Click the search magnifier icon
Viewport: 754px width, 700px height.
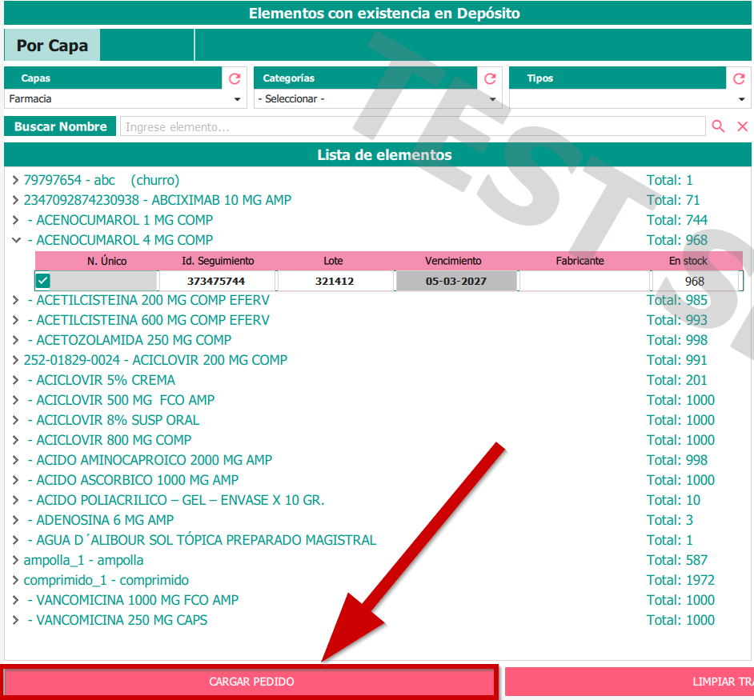coord(718,126)
